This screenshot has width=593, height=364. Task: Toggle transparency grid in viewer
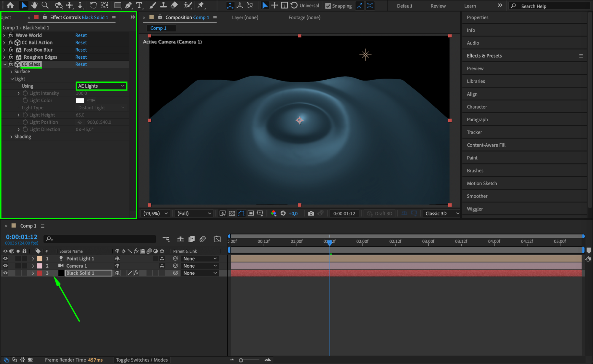(232, 213)
